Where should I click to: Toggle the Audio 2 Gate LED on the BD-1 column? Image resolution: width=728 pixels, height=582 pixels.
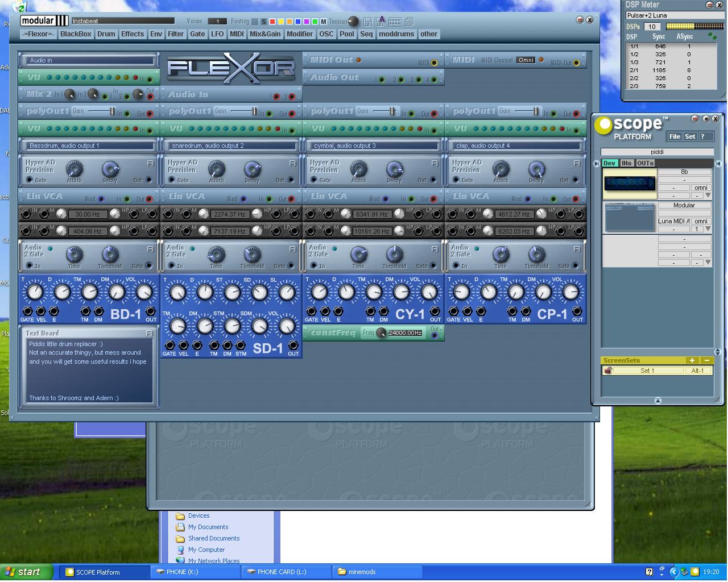[50, 248]
